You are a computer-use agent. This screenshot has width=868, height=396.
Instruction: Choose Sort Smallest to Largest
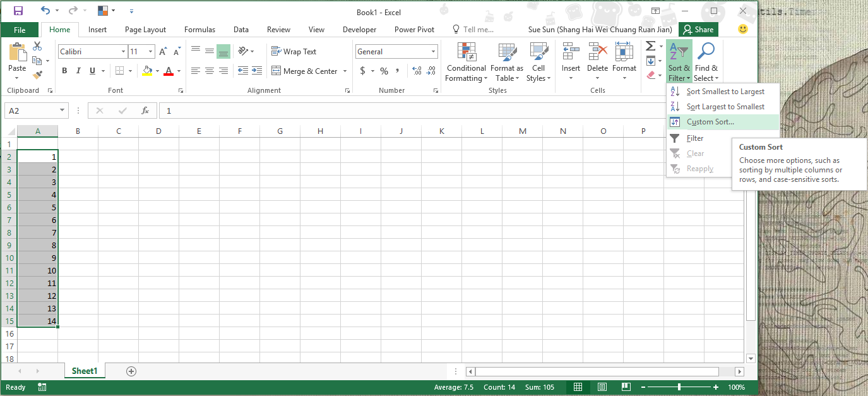click(723, 92)
